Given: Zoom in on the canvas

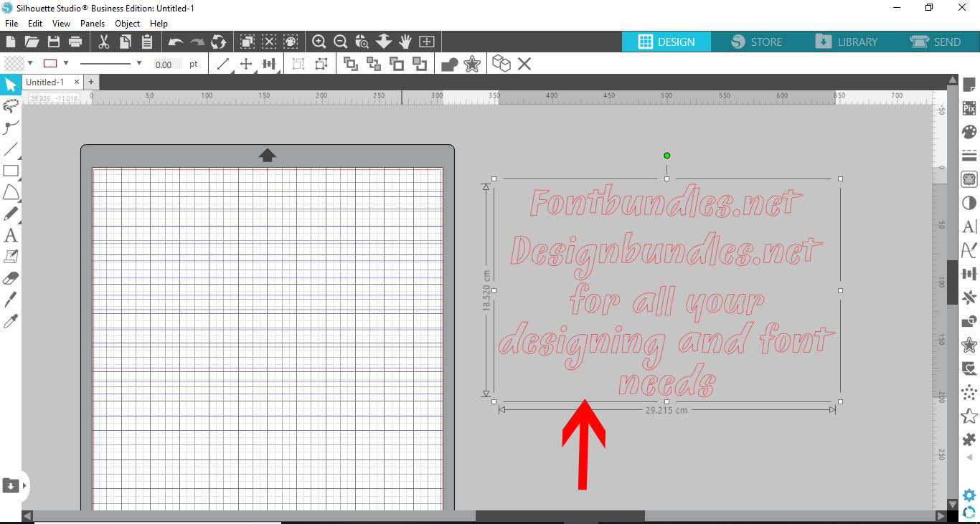Looking at the screenshot, I should click(319, 42).
